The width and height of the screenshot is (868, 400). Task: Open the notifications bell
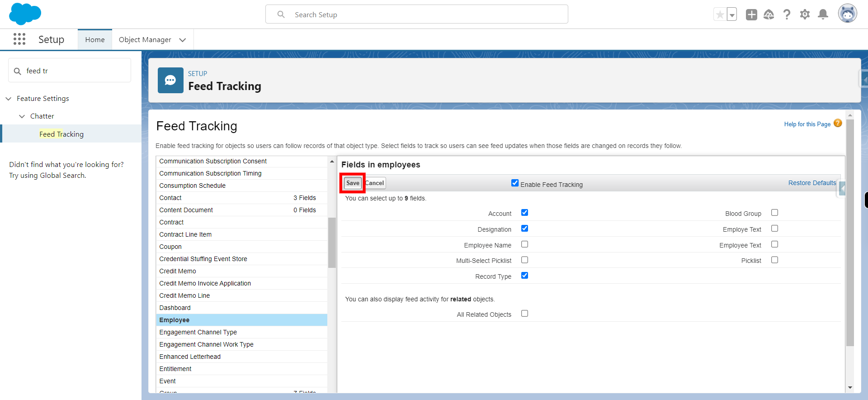[823, 14]
